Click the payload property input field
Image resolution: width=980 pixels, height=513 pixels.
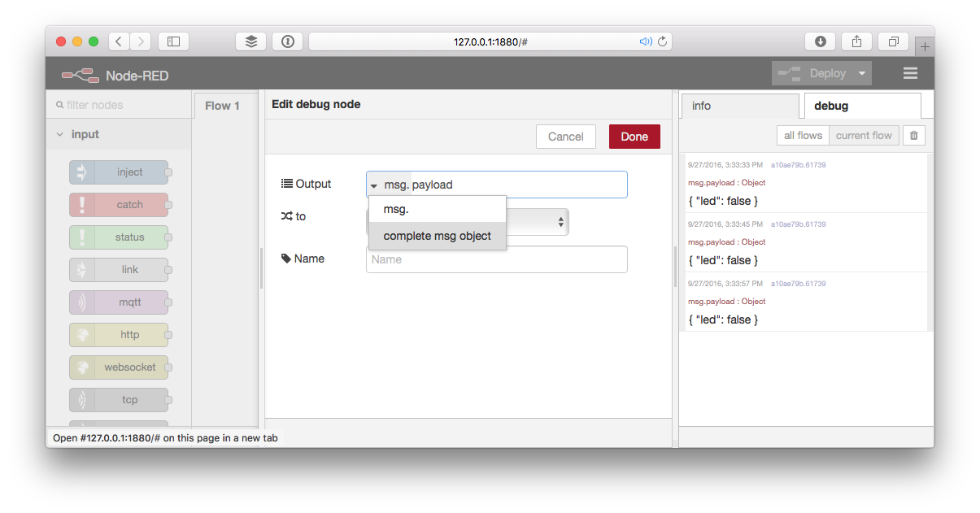[x=519, y=185]
